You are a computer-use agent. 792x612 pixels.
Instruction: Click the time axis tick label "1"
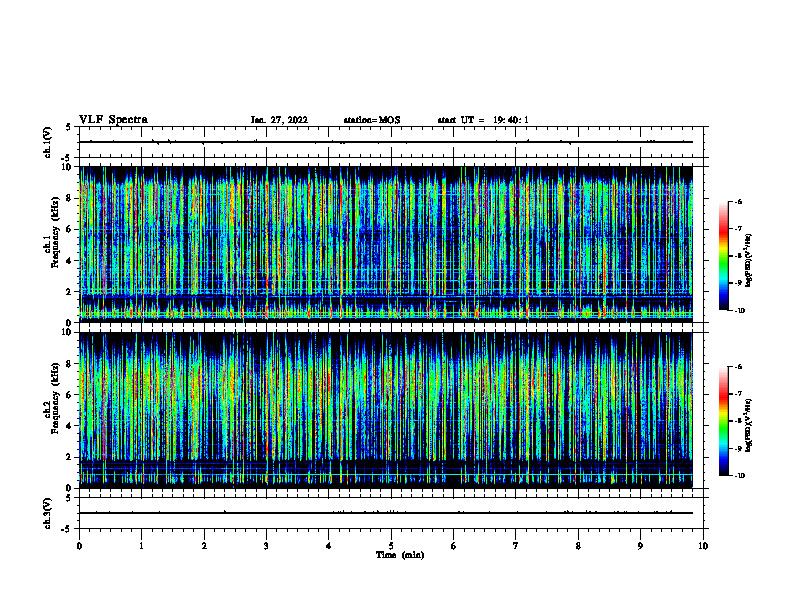coord(141,546)
